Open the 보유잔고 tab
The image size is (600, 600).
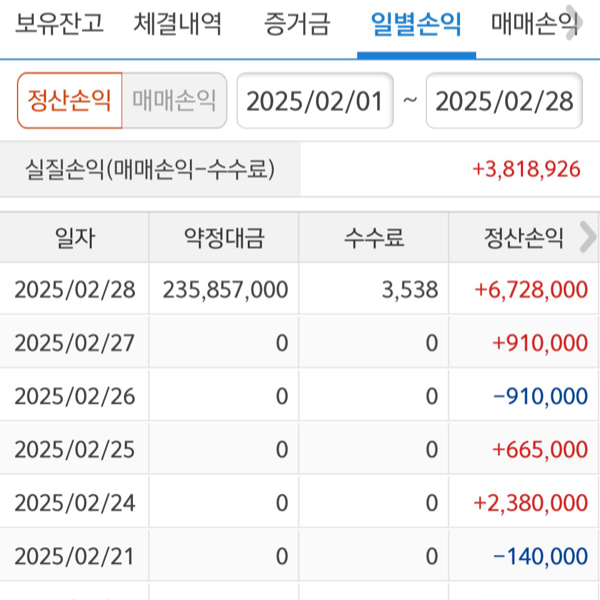(59, 23)
